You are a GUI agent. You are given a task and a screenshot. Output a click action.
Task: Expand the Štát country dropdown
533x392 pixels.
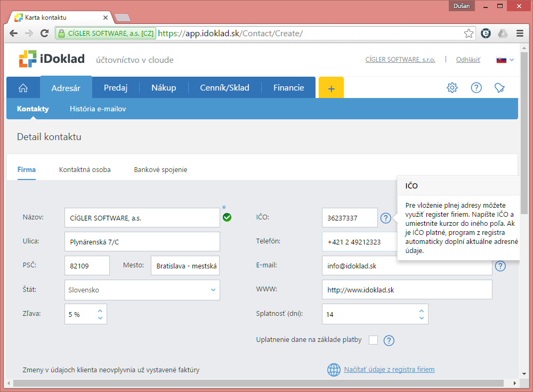tap(213, 290)
